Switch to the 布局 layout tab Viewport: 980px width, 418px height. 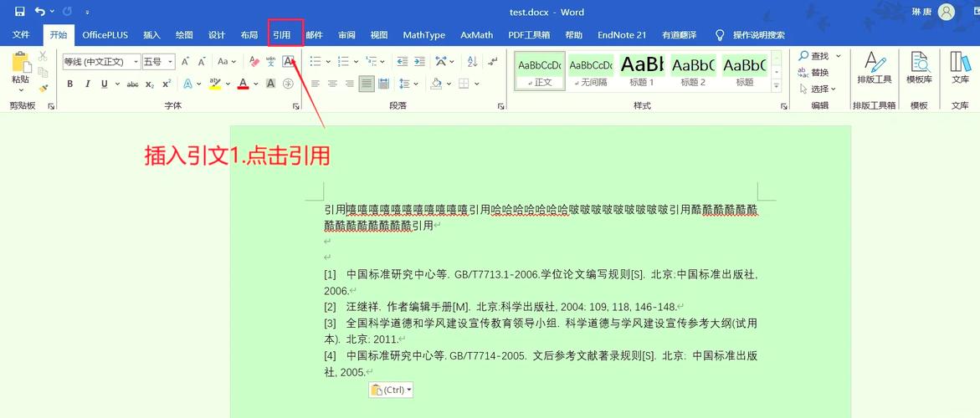(249, 35)
